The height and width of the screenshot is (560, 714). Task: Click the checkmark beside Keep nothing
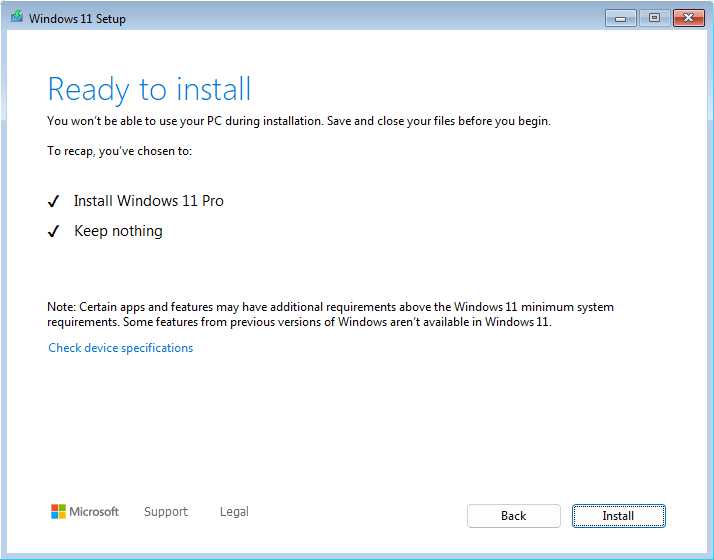tap(54, 231)
